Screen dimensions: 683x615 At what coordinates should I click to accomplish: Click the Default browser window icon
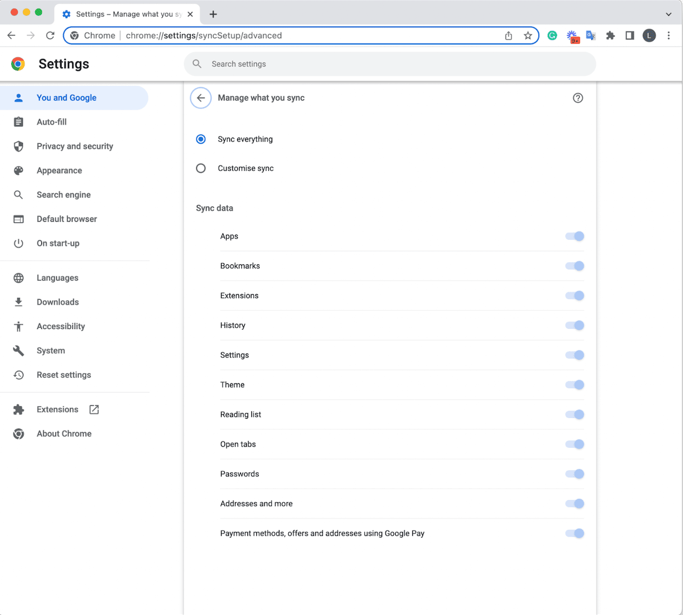pyautogui.click(x=18, y=219)
